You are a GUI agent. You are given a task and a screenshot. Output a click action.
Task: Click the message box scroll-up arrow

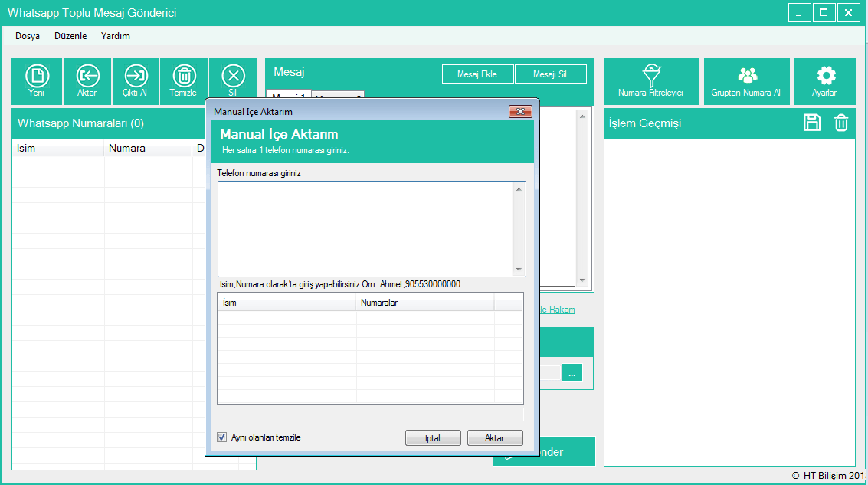click(x=582, y=116)
